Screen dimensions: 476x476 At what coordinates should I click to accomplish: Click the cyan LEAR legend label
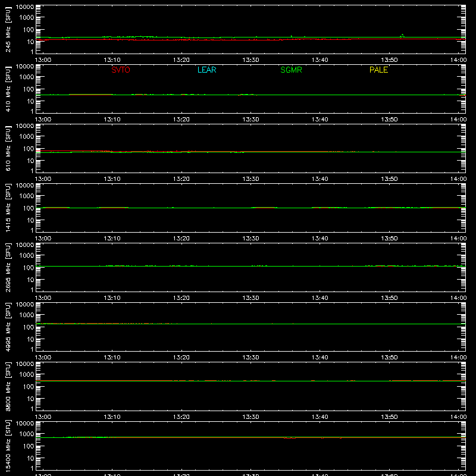coord(206,70)
